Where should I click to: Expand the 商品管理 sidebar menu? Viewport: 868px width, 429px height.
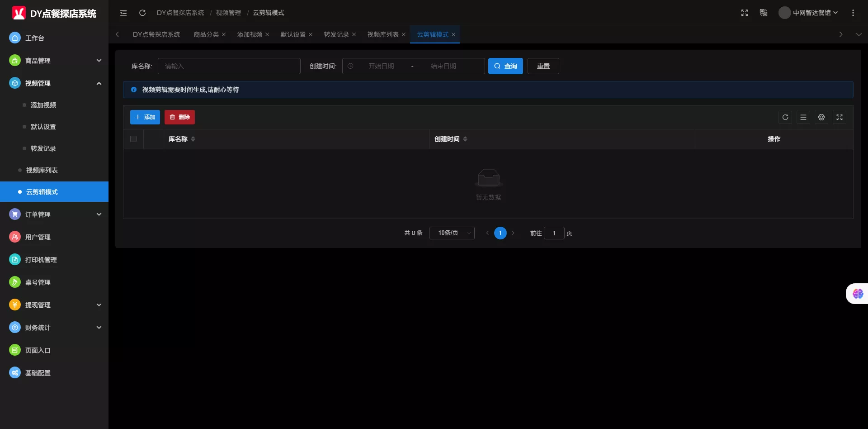(54, 61)
